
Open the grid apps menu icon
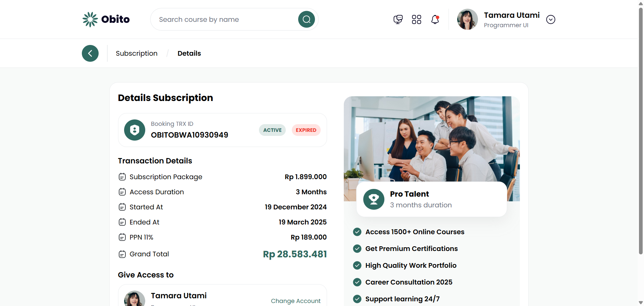pos(416,19)
